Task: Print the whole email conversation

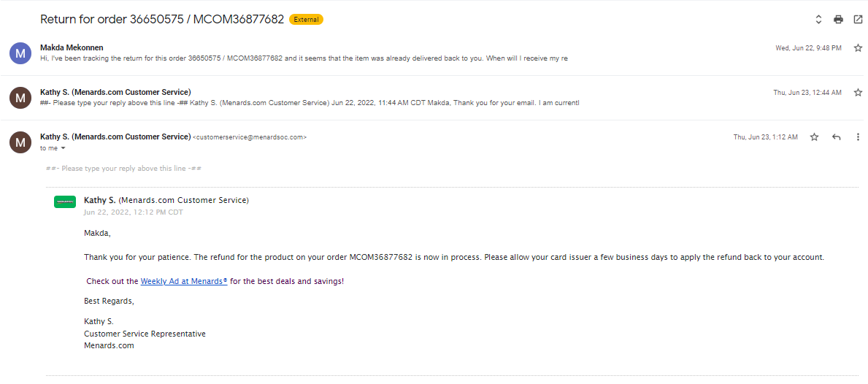Action: (x=838, y=20)
